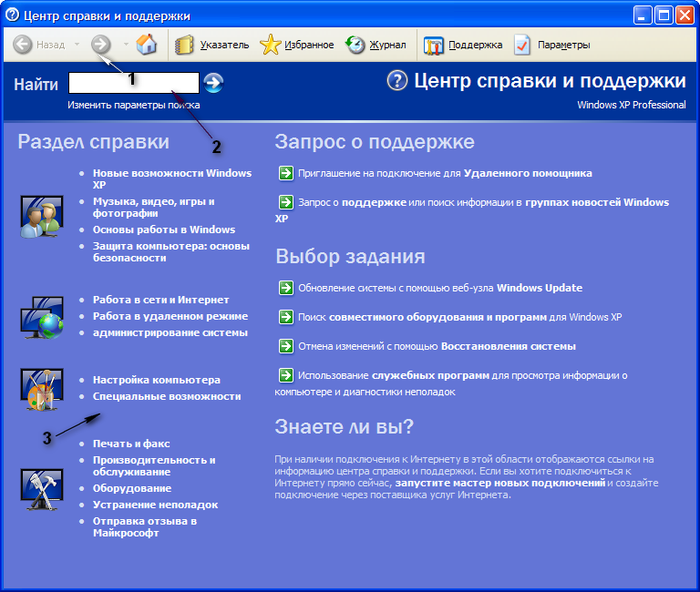Open Музыка, видео, игры и фотографии topic

point(153,207)
